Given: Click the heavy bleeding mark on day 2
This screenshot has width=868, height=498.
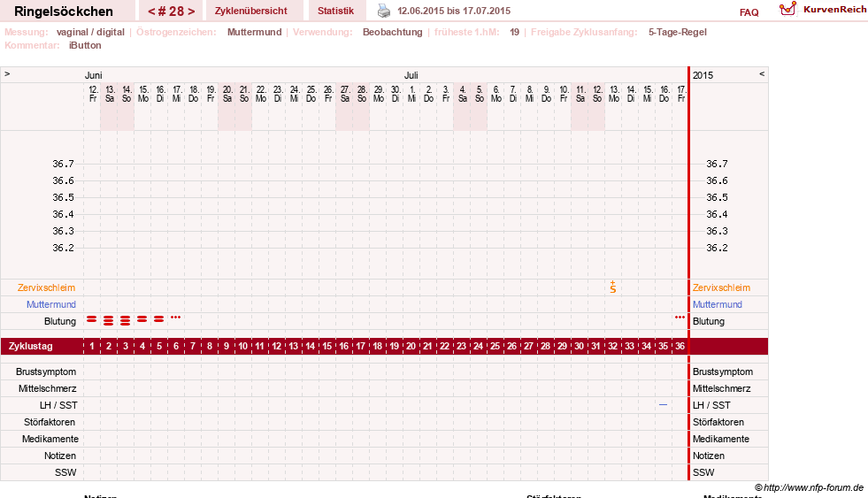Looking at the screenshot, I should click(x=109, y=320).
